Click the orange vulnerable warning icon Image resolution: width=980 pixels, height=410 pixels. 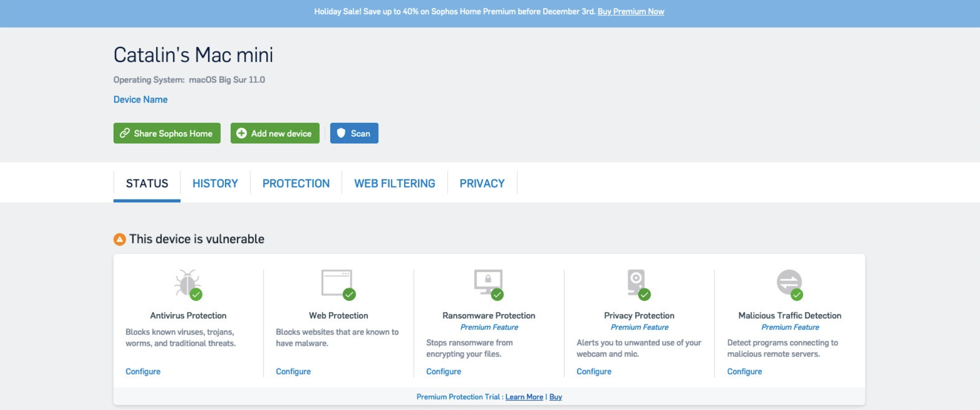pyautogui.click(x=119, y=240)
